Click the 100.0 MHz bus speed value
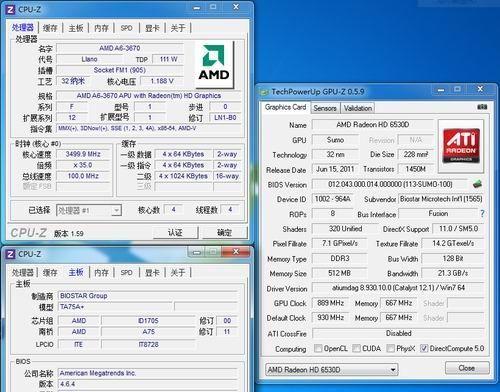500x392 pixels. pos(83,176)
